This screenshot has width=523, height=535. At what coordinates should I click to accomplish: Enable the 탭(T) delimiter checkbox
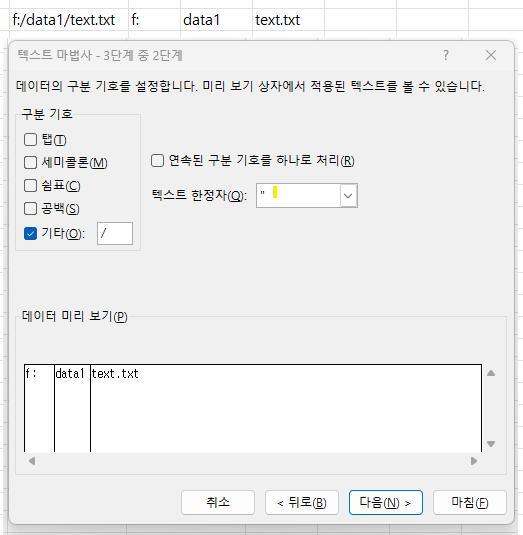pos(30,140)
